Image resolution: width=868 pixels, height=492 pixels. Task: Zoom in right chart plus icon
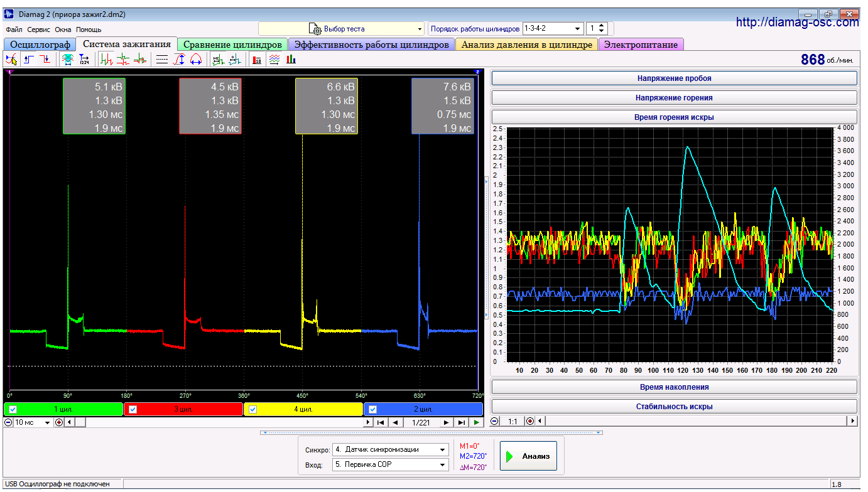coord(530,421)
